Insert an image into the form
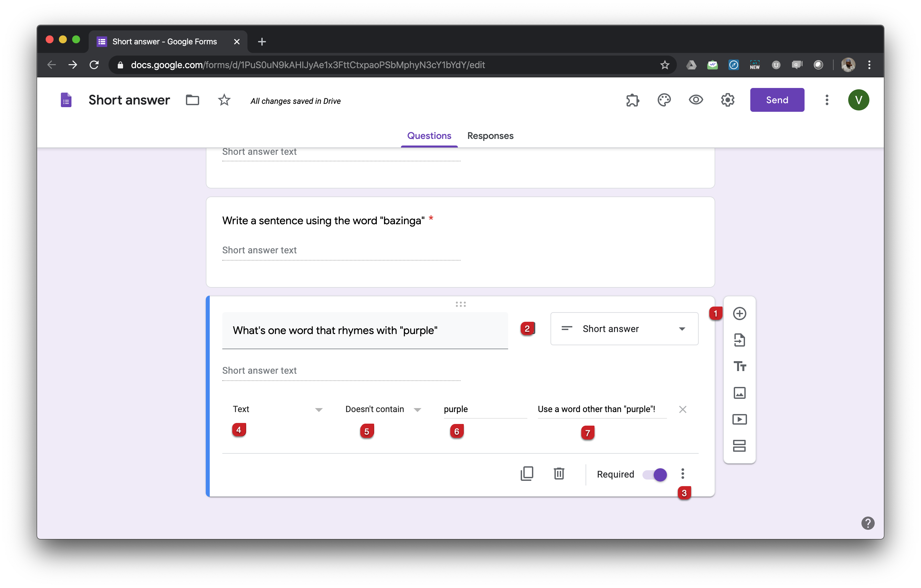921x588 pixels. pos(740,393)
